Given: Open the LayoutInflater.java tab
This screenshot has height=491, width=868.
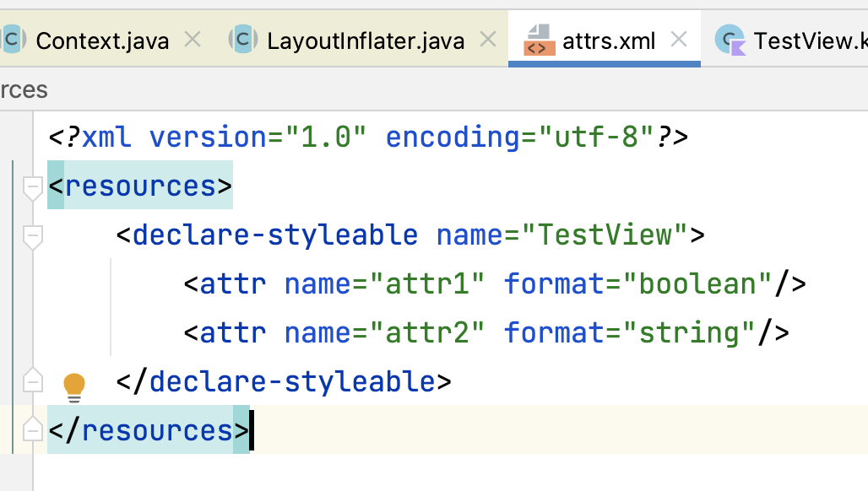Looking at the screenshot, I should [366, 40].
